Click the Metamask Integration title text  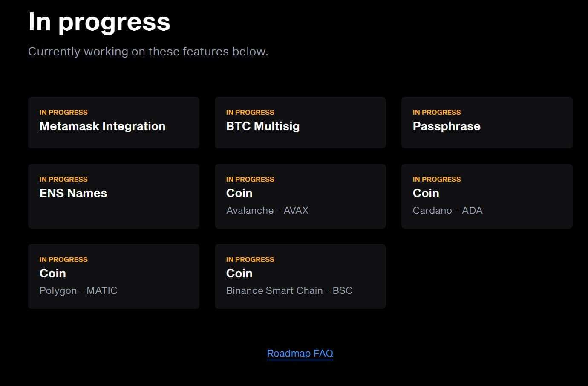pyautogui.click(x=102, y=126)
